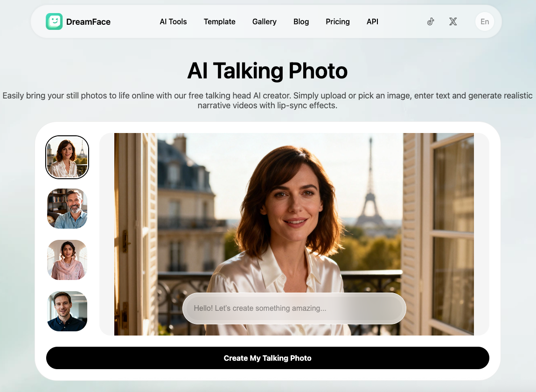Select the woman in pink scarf thumbnail

(67, 259)
